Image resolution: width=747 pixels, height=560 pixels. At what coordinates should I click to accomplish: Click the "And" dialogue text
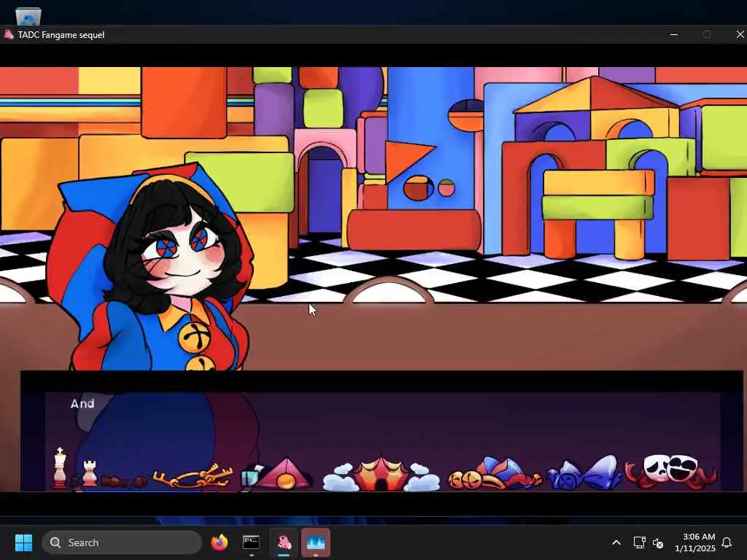[82, 404]
